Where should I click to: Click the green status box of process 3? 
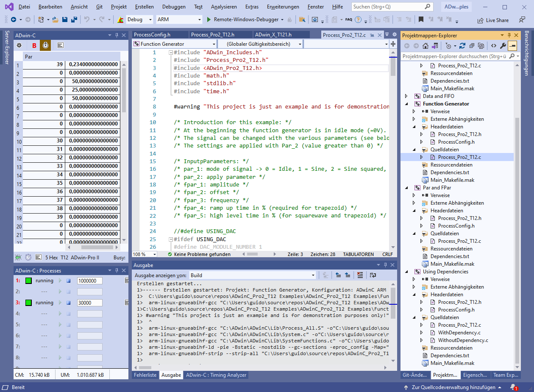point(28,303)
